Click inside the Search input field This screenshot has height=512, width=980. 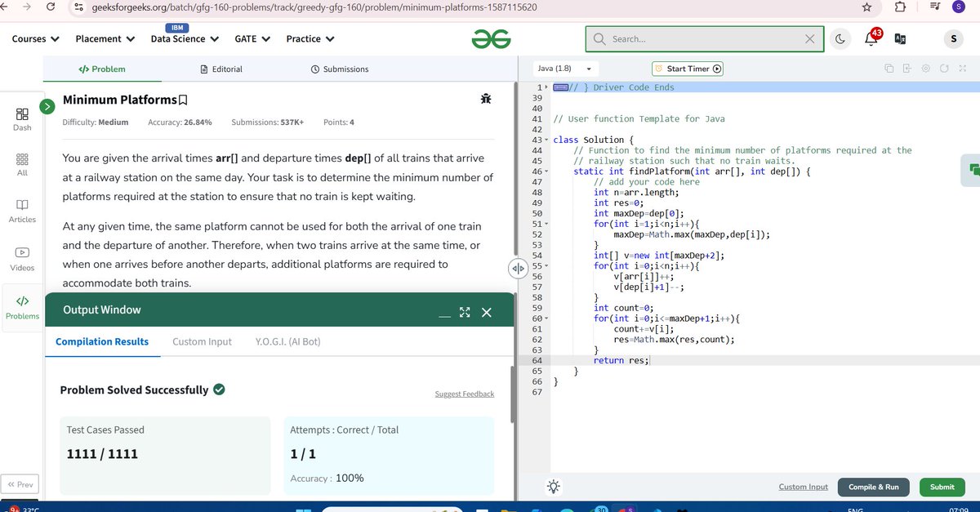coord(702,38)
